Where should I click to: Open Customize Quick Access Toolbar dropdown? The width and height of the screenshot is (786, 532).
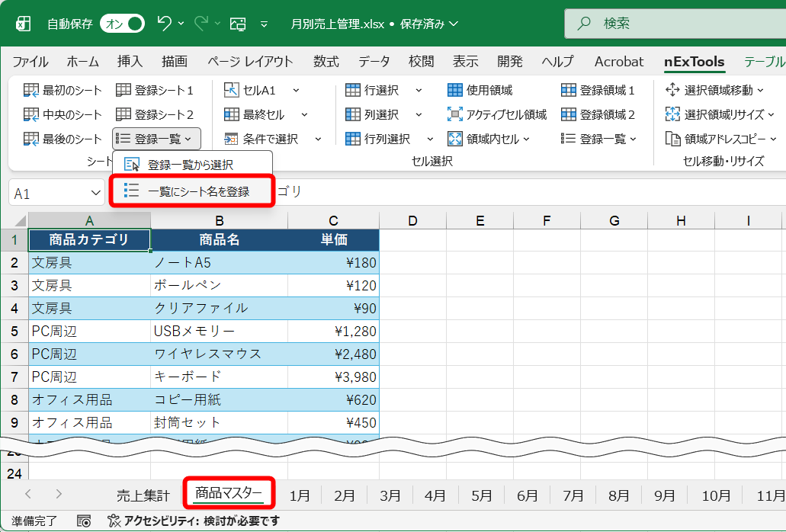265,24
